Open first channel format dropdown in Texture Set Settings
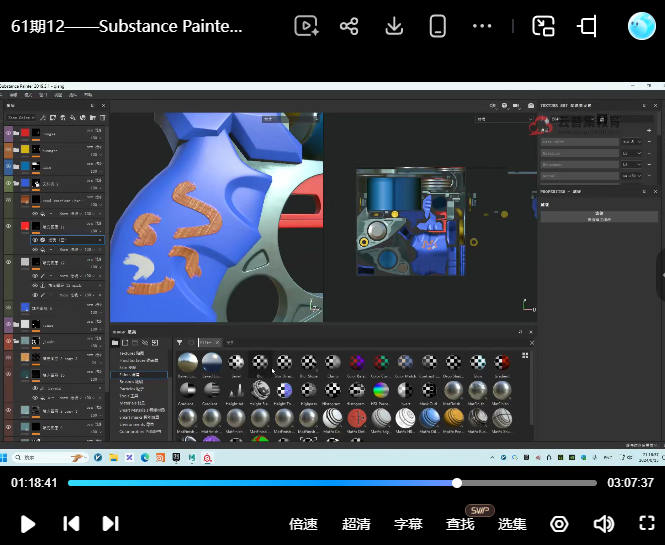 tap(631, 141)
